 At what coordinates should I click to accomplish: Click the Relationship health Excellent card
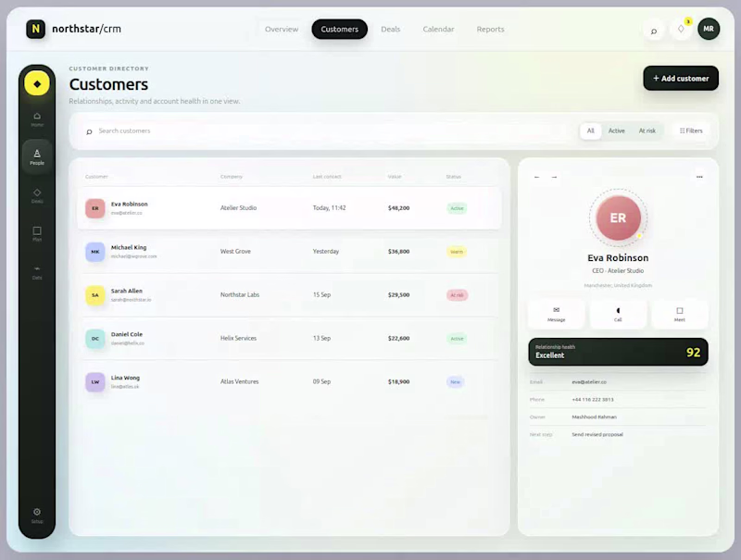(x=618, y=352)
